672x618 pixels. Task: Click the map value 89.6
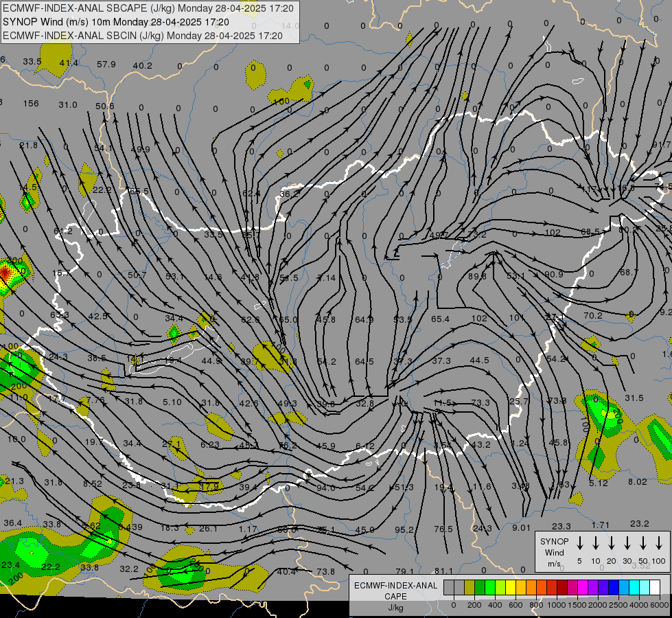(x=477, y=276)
